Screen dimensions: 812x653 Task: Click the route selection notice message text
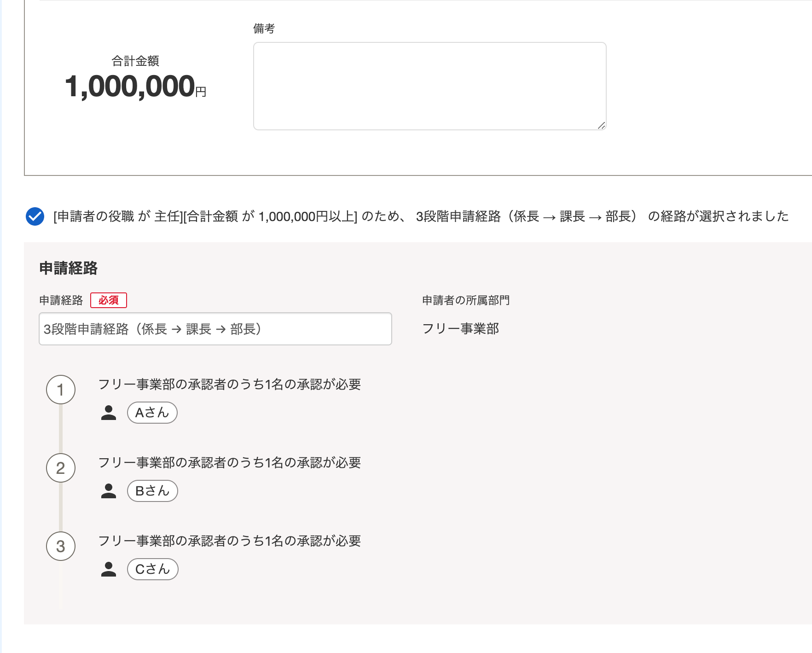421,216
